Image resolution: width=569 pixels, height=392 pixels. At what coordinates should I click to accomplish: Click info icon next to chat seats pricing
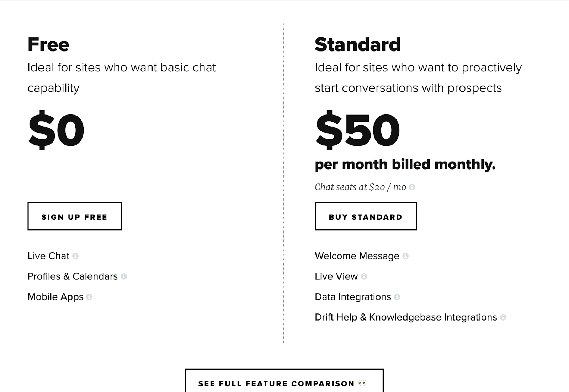click(x=412, y=187)
